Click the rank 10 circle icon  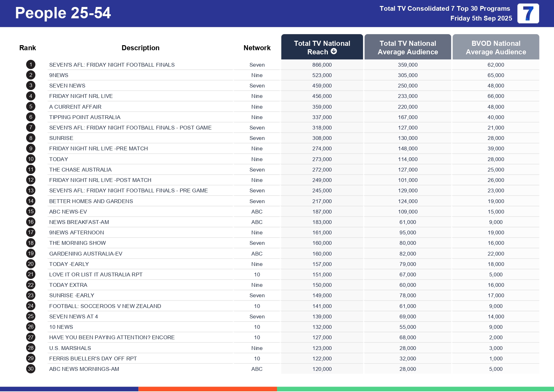pos(30,159)
